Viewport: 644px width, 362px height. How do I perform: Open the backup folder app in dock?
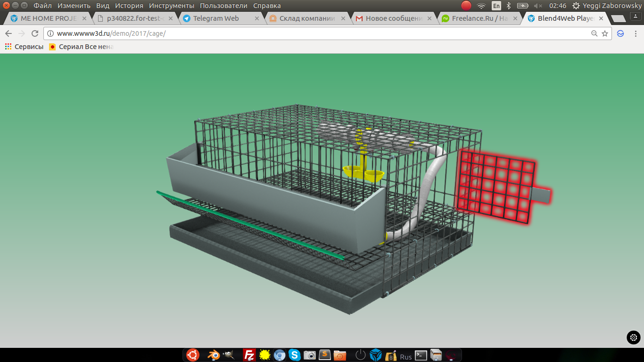[340, 355]
